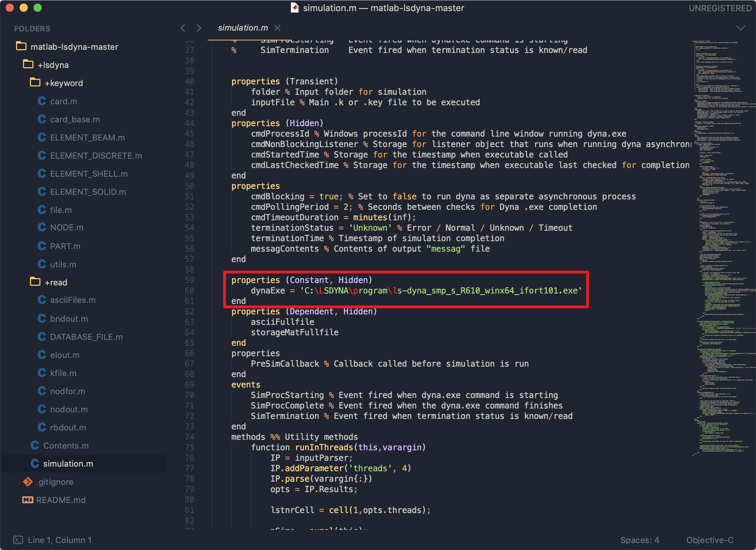Click the file icon next to nodout.m
Image resolution: width=756 pixels, height=550 pixels.
click(x=42, y=409)
